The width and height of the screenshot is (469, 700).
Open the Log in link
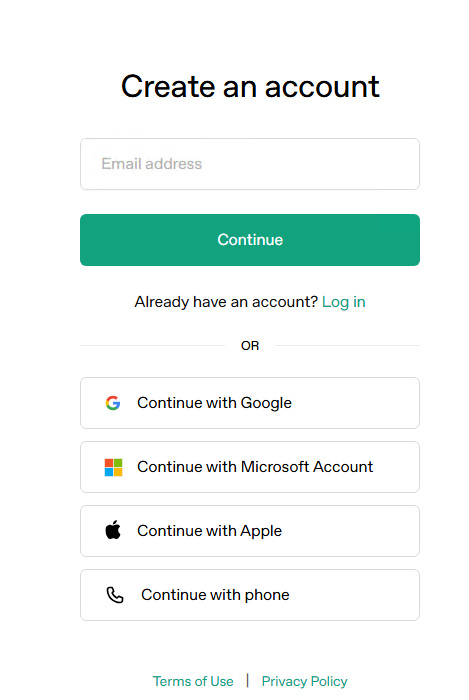click(x=344, y=302)
